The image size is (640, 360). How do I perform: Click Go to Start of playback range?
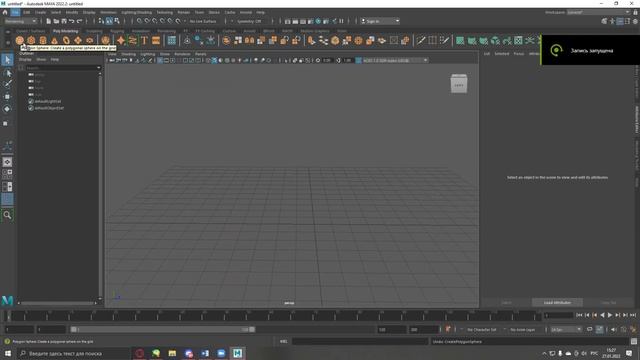pos(579,315)
